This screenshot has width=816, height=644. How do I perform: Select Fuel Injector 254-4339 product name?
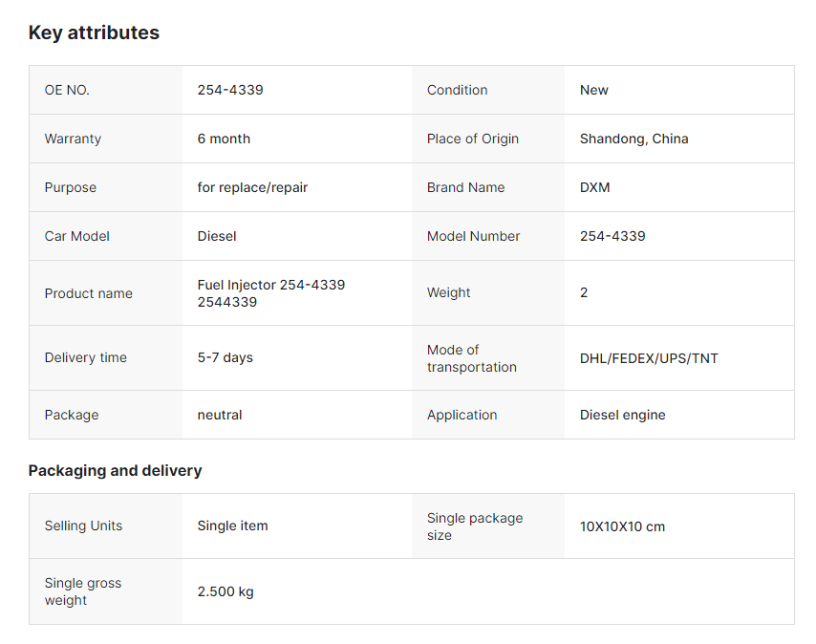(271, 293)
